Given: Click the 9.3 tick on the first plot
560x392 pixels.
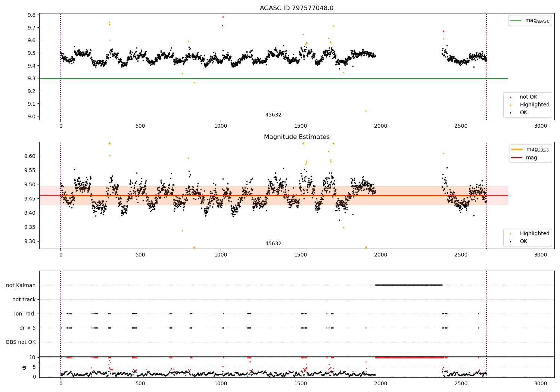Looking at the screenshot, I should coord(32,78).
